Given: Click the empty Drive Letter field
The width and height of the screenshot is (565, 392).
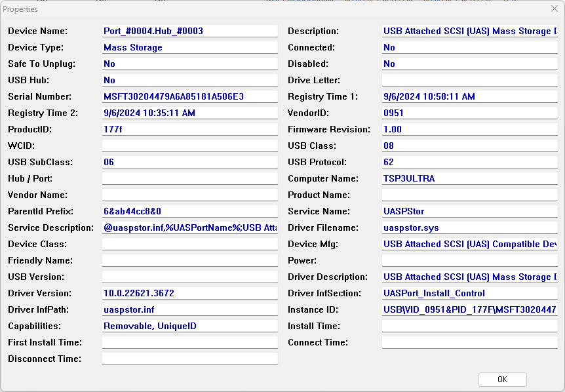Looking at the screenshot, I should coord(470,81).
